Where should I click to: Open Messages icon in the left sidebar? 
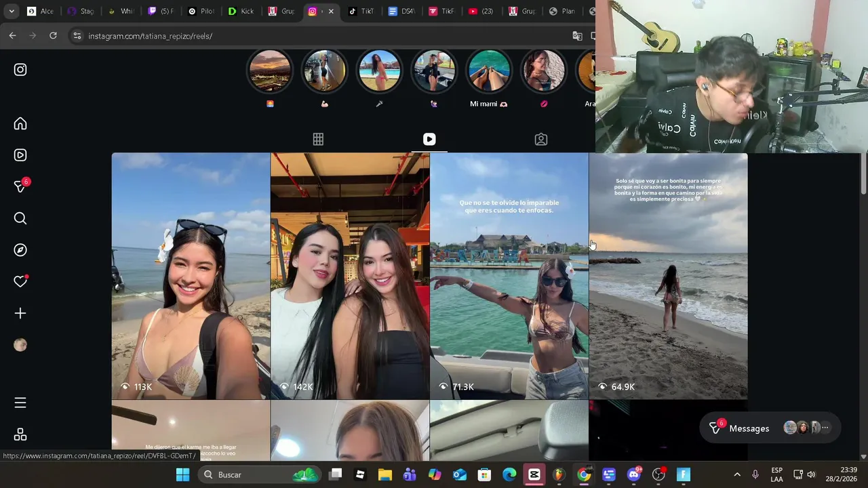pos(20,186)
